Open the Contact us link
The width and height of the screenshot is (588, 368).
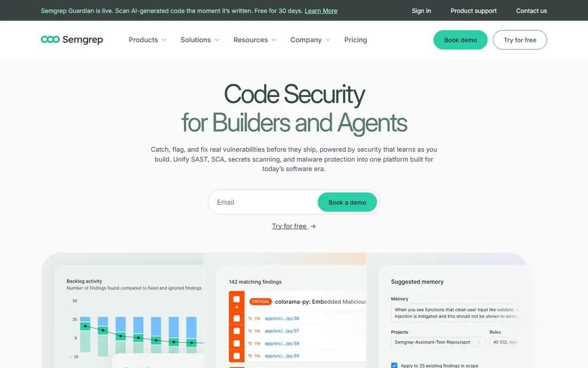531,11
